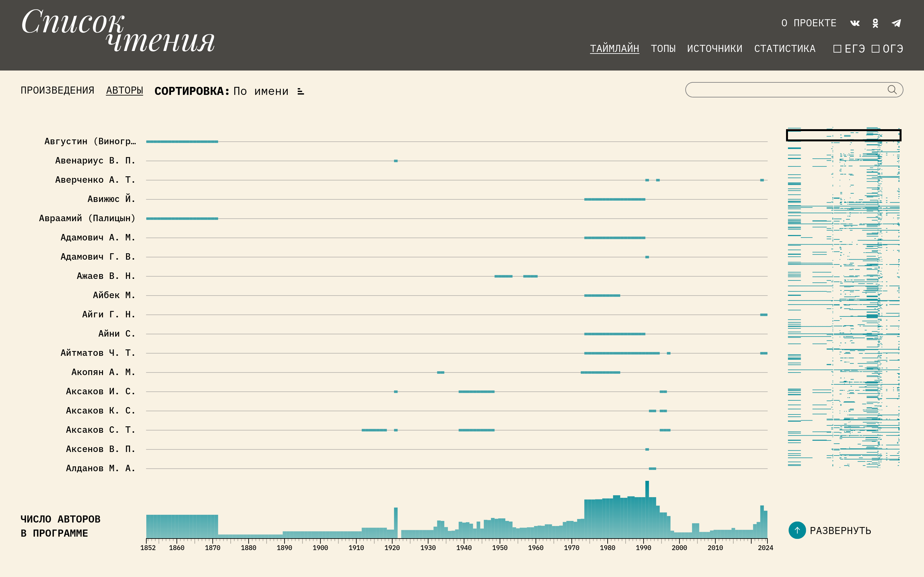Click the Список чтения logo
The height and width of the screenshot is (577, 924).
pos(118,30)
